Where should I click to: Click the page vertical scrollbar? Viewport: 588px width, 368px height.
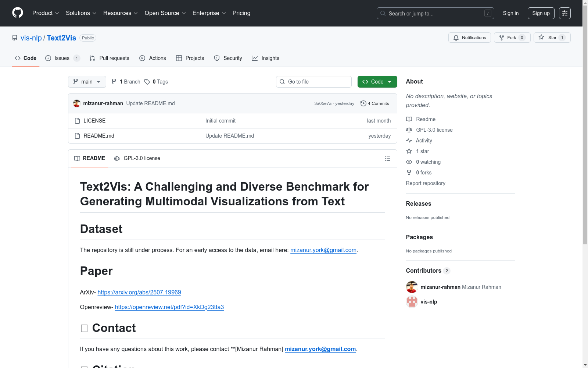coord(585,125)
